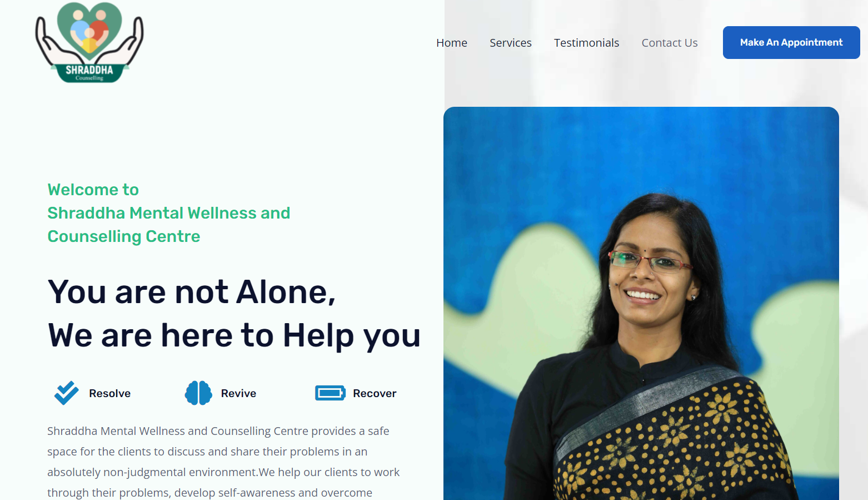Select Contact Us in the navigation
The image size is (868, 500).
point(670,43)
